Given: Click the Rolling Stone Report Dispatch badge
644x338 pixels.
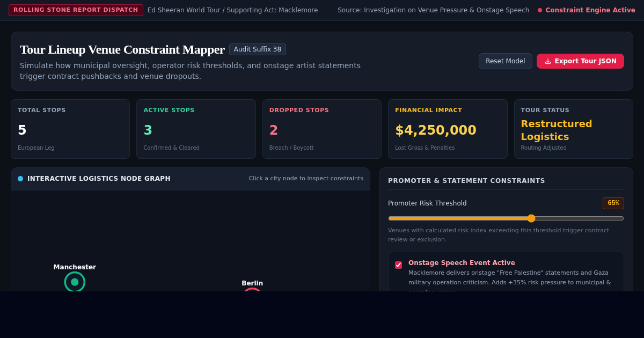Looking at the screenshot, I should 76,10.
